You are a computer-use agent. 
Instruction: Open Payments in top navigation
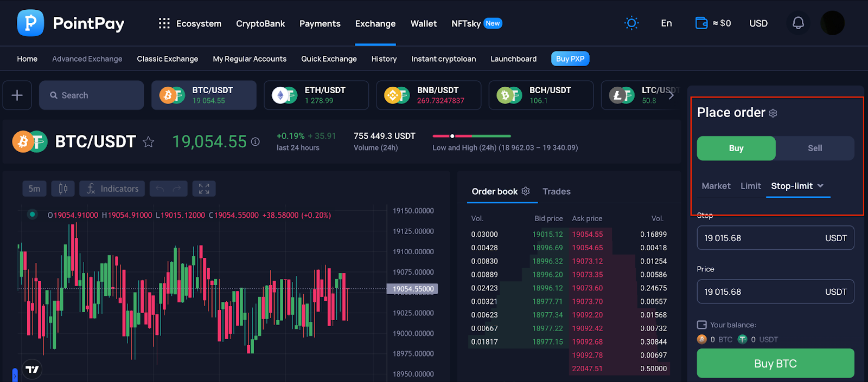coord(320,23)
